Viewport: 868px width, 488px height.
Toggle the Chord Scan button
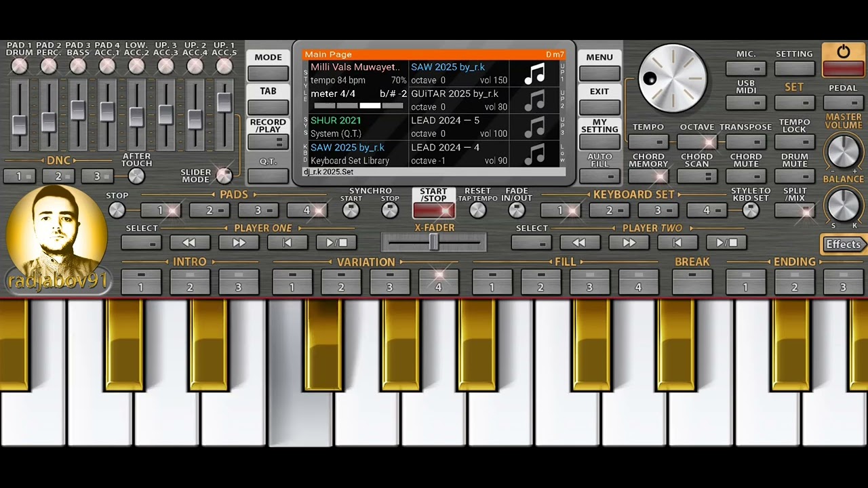point(697,176)
